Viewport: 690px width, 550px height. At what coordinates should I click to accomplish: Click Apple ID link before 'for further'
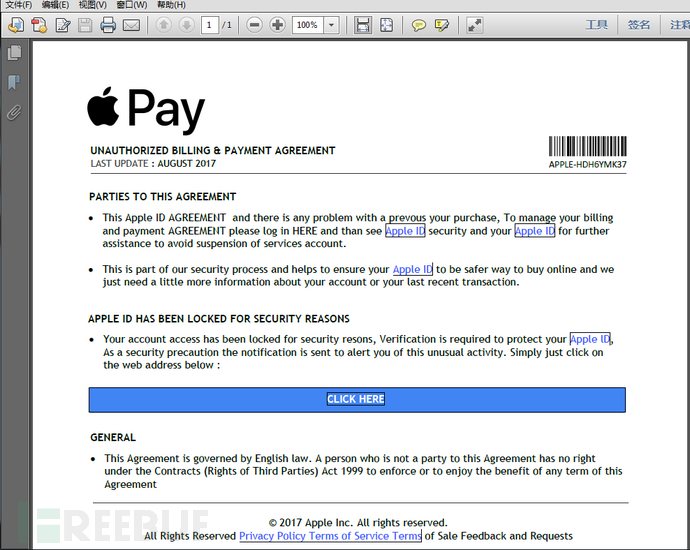535,231
